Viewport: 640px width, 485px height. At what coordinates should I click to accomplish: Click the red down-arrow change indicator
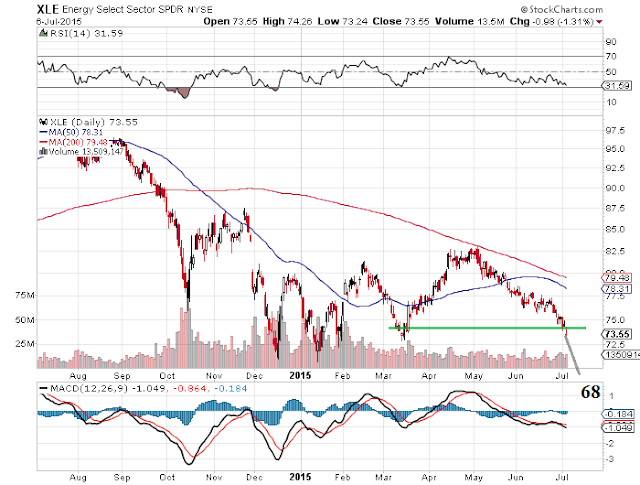pyautogui.click(x=599, y=22)
